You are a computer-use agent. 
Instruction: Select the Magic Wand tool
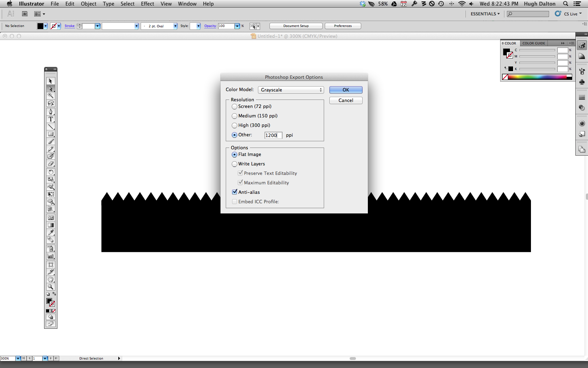pos(51,96)
